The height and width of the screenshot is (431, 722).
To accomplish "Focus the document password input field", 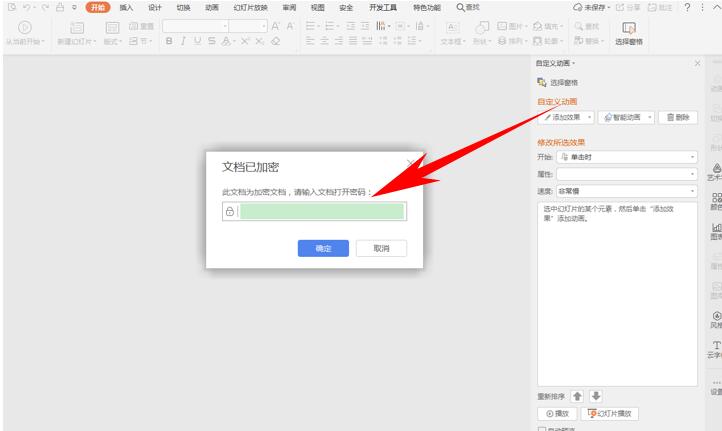I will 314,211.
